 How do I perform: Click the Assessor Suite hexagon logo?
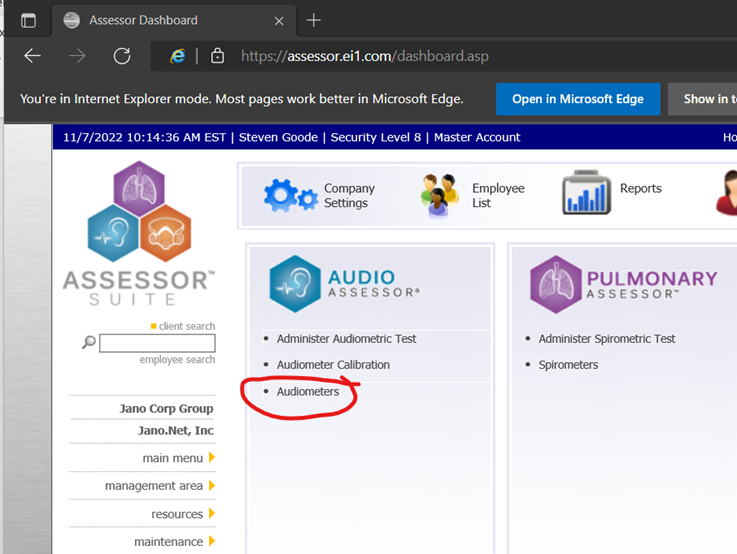point(139,211)
